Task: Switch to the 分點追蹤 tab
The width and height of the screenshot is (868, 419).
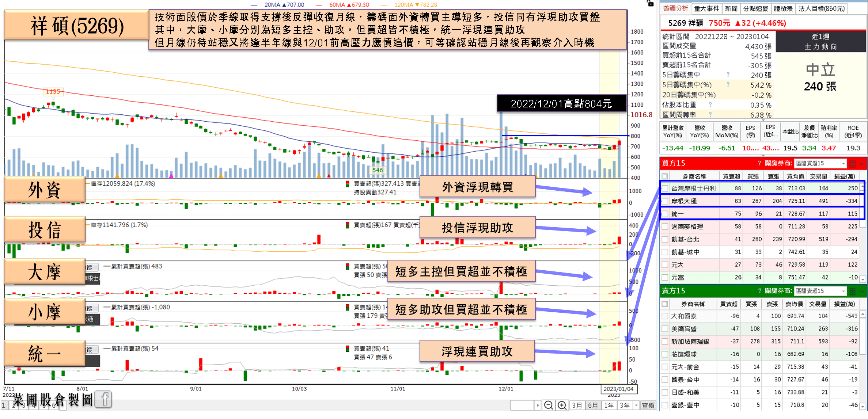Action: coord(755,8)
